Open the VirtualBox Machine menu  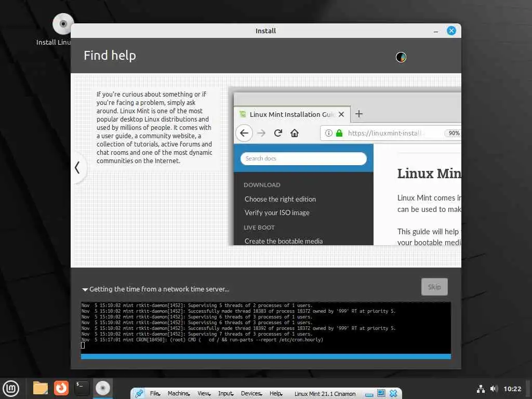179,394
